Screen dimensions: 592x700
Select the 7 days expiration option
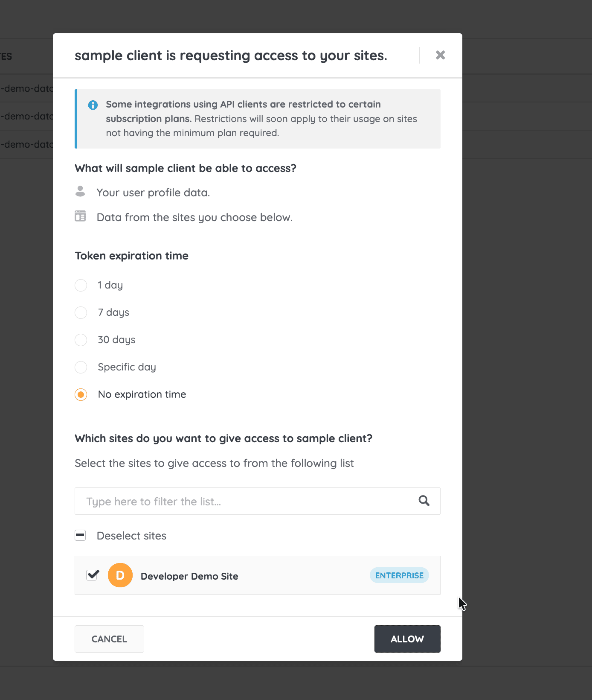click(81, 312)
